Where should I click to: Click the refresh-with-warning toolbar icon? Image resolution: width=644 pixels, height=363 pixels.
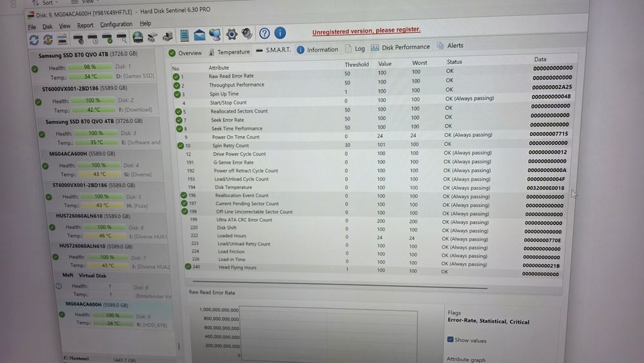click(x=48, y=40)
